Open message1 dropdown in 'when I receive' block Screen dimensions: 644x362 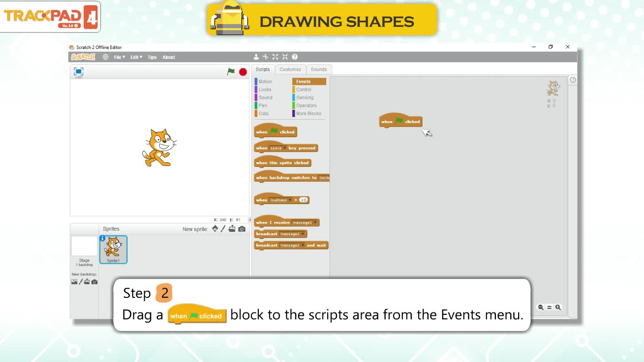tap(304, 222)
